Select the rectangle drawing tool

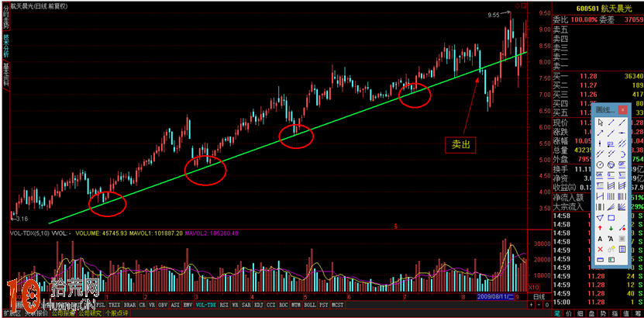point(611,217)
